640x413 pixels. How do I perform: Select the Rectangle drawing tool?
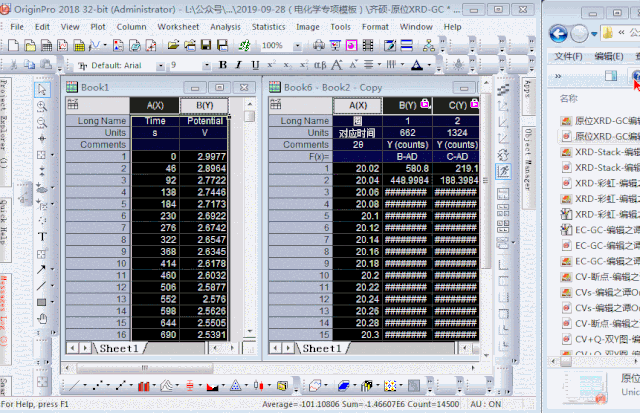pos(42,301)
